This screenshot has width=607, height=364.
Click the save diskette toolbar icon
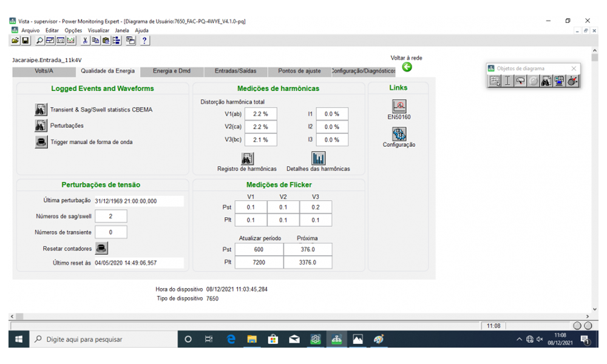click(25, 41)
